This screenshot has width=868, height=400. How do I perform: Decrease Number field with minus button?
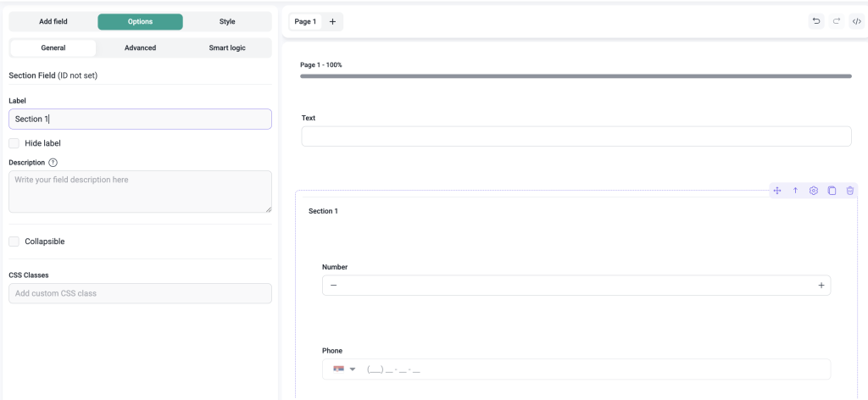pos(333,286)
